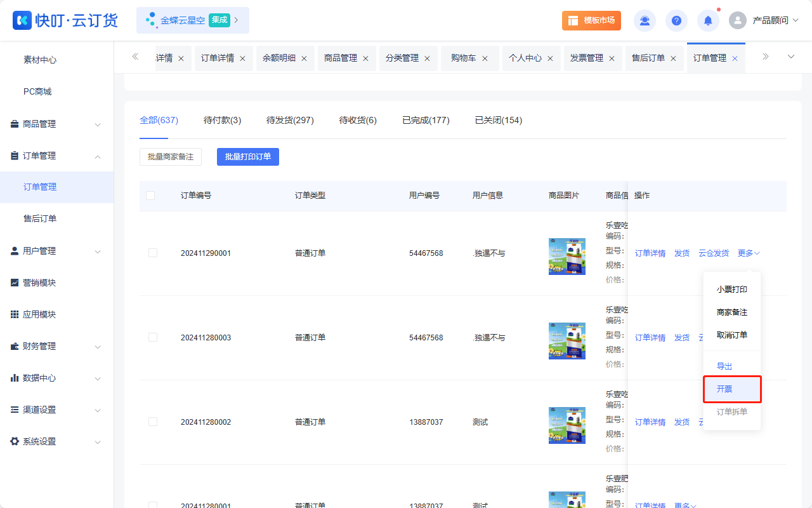Screen dimensions: 812x508
Task: Switch to the 已完成(177) filter tab
Action: tap(426, 120)
